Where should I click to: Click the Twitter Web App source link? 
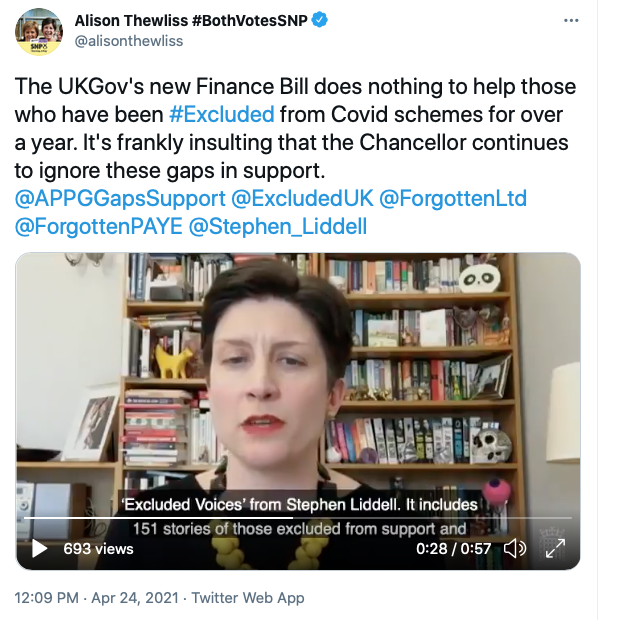point(248,598)
